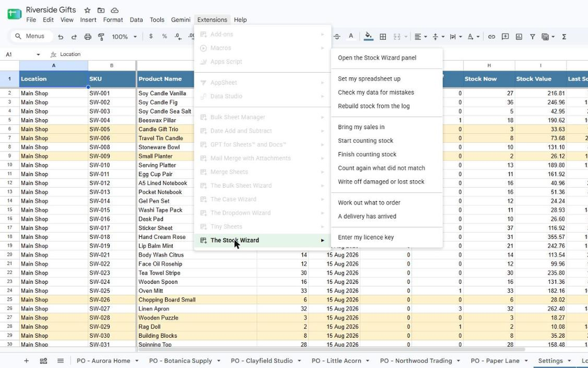The height and width of the screenshot is (368, 588).
Task: Click the insert comment icon
Action: coord(505,37)
